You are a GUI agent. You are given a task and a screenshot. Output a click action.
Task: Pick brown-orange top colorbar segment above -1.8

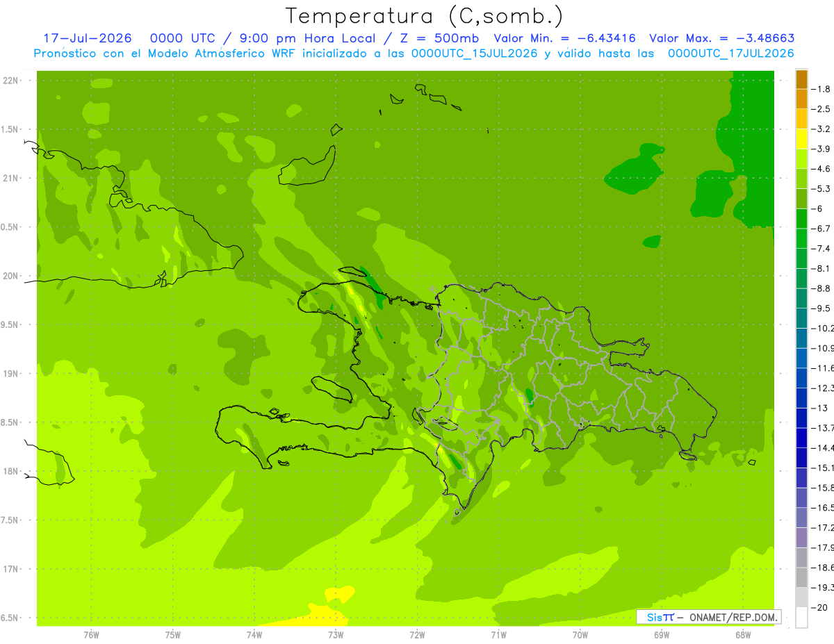(801, 79)
